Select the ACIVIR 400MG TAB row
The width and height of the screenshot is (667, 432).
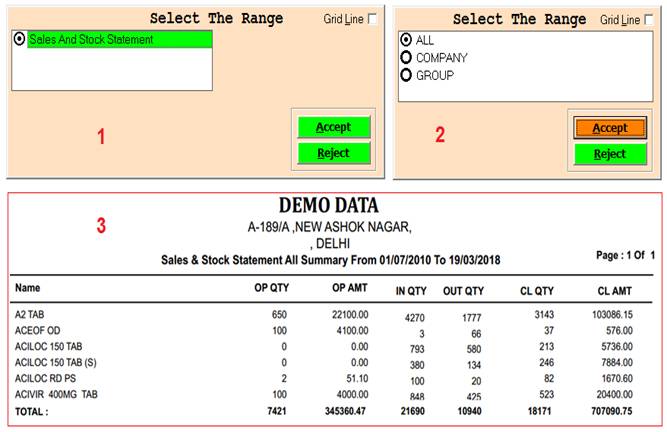tap(58, 395)
